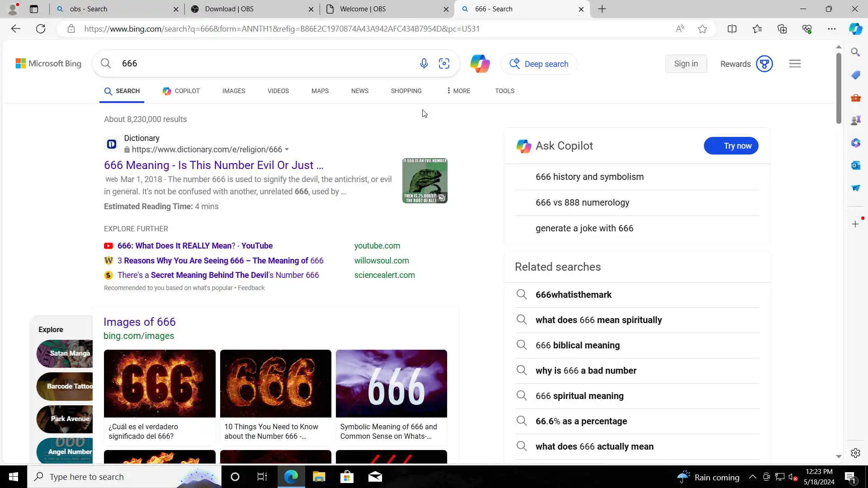
Task: Expand dictionary.com URL dropdown arrow
Action: tap(287, 150)
